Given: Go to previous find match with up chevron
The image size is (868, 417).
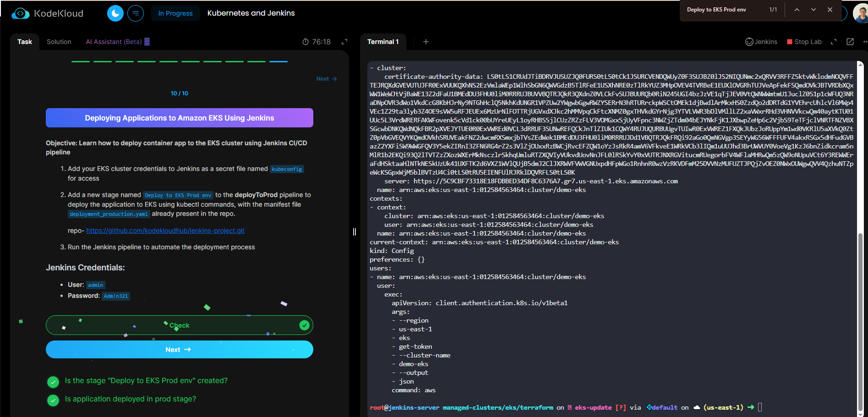Looking at the screenshot, I should point(797,10).
